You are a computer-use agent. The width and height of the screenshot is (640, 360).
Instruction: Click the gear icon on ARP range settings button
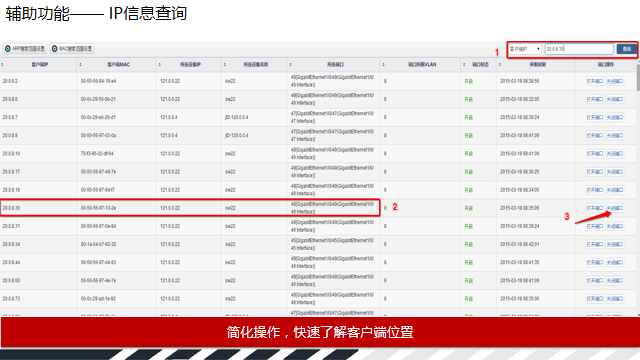pos(7,49)
